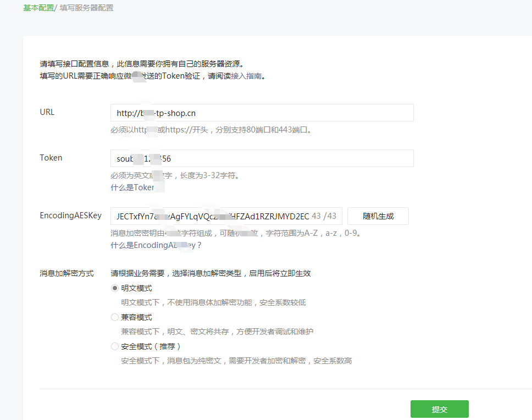
Task: Select the 兼容模式 radio button
Action: click(115, 317)
